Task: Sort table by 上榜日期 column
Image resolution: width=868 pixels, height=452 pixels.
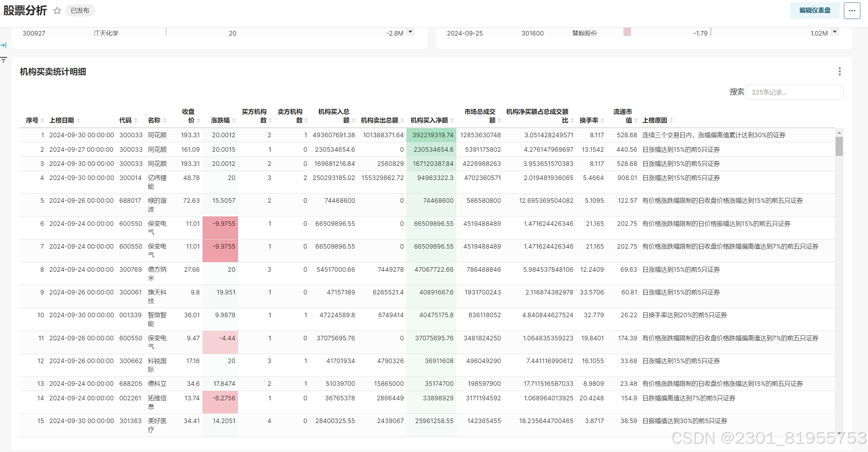Action: [62, 120]
